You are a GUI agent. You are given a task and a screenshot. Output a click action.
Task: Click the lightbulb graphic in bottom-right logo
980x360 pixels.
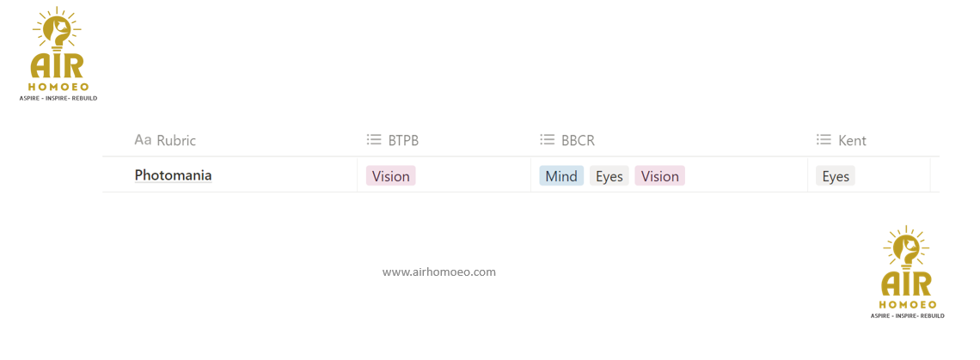907,250
